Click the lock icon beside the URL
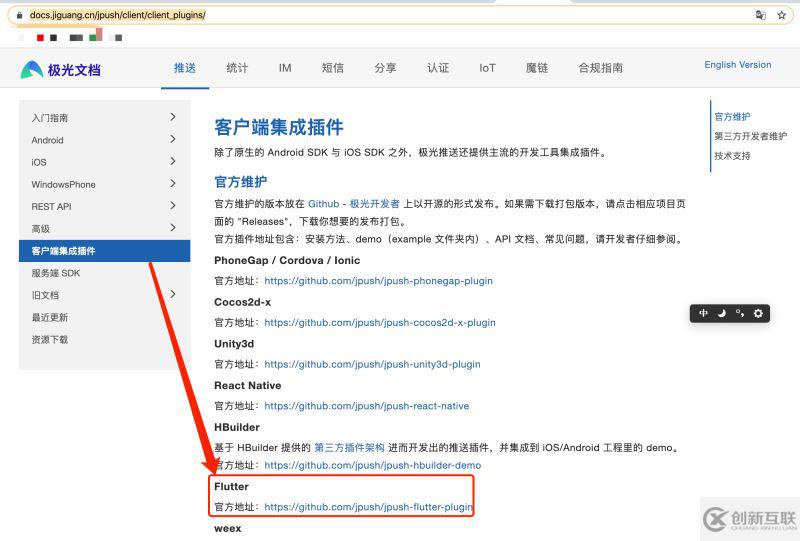The image size is (800, 541). [x=19, y=15]
